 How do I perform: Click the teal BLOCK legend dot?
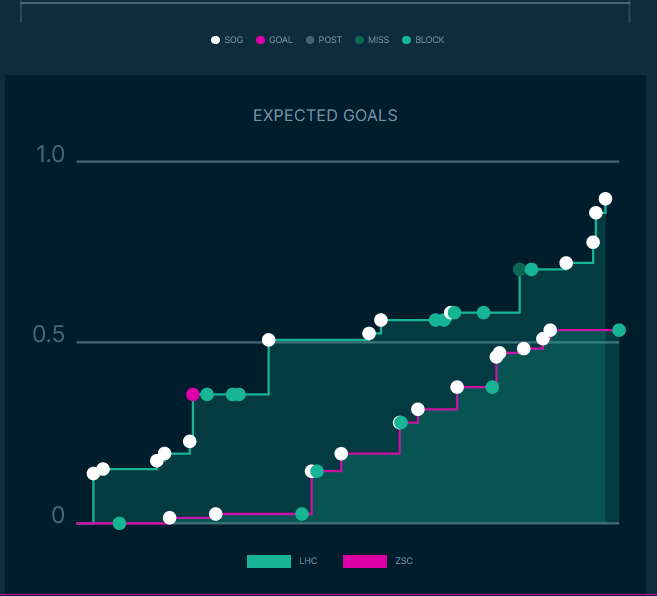[x=406, y=40]
